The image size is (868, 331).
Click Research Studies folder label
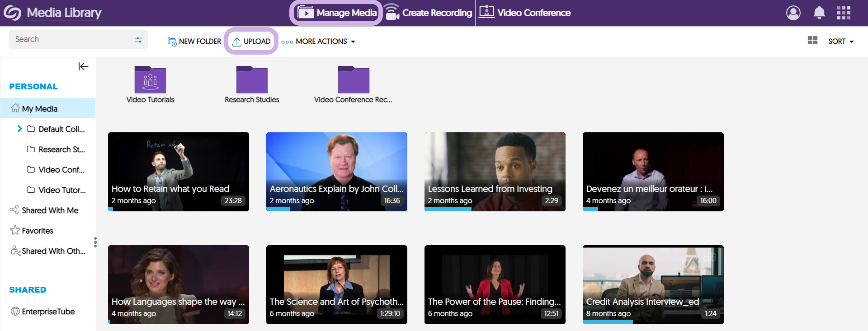tap(252, 99)
